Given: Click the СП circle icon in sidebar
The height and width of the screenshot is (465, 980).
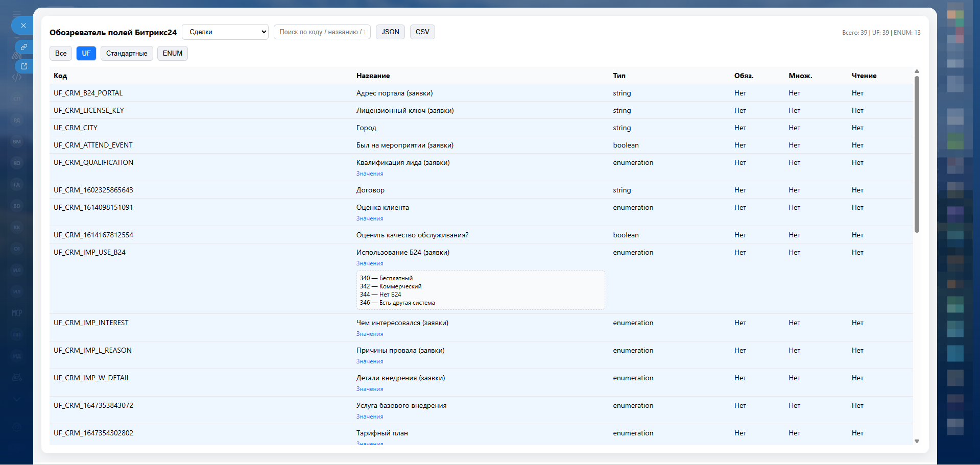Looking at the screenshot, I should (x=17, y=99).
